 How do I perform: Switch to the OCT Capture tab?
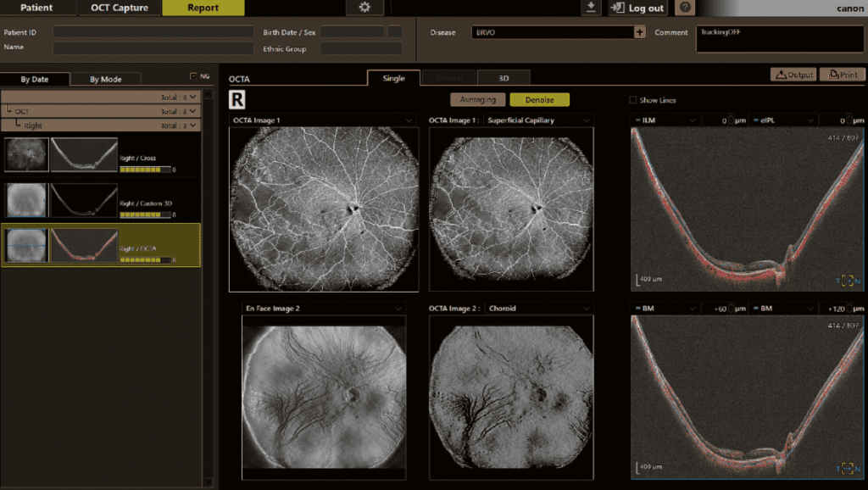click(119, 8)
